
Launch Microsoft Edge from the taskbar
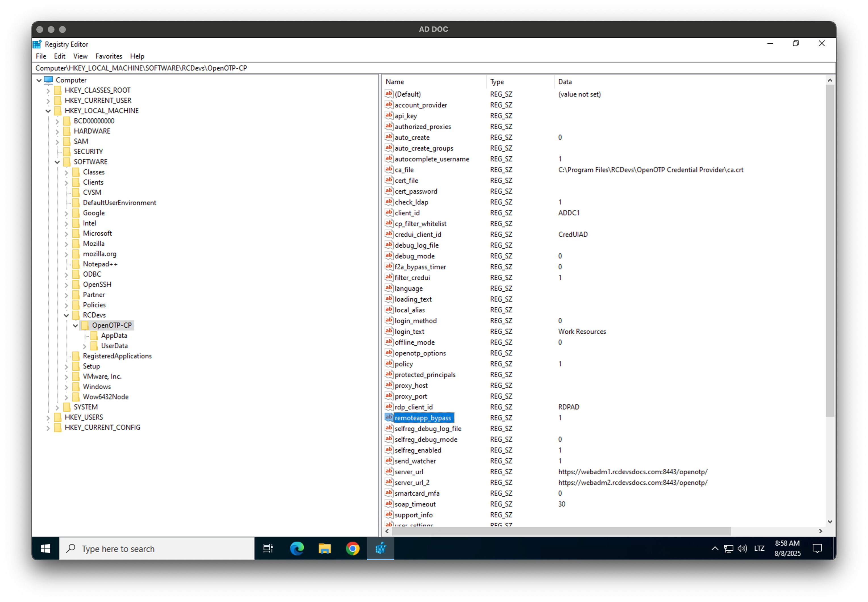(297, 548)
